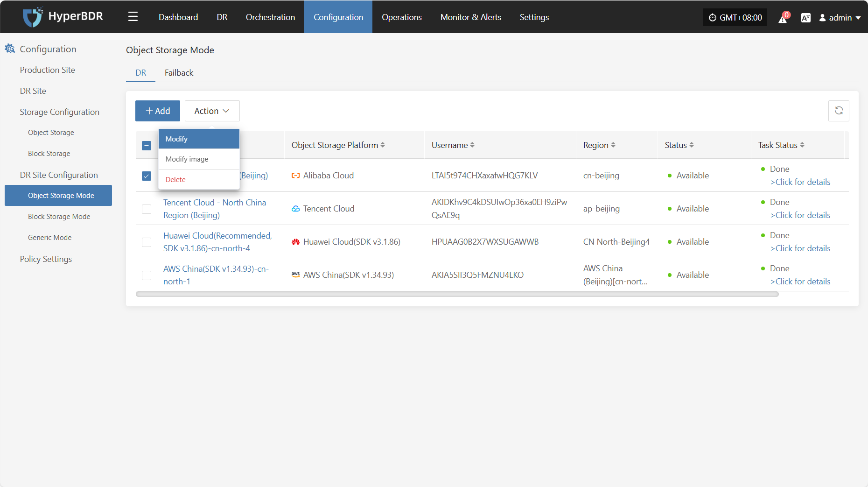Viewport: 868px width, 487px height.
Task: Click username LTAI5t974CHXaxafwHQG7KLV
Action: click(484, 176)
